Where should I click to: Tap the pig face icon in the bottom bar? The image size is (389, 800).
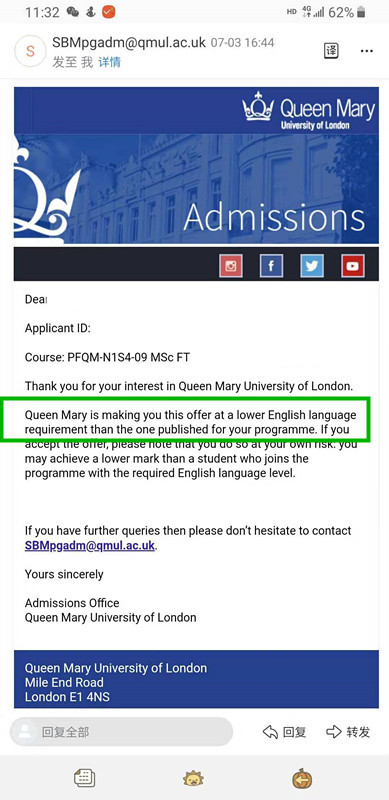coord(193,779)
